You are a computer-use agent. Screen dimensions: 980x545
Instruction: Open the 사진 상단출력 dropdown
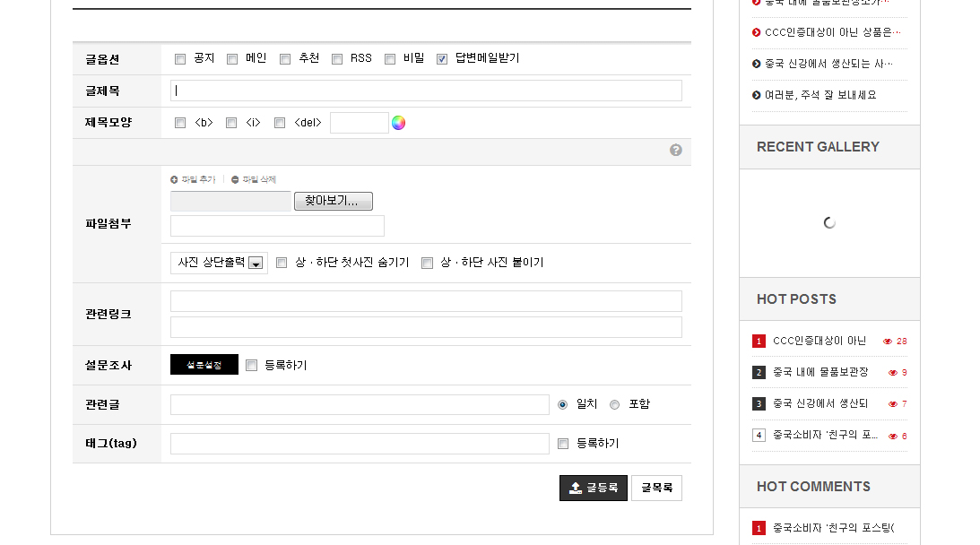point(220,264)
